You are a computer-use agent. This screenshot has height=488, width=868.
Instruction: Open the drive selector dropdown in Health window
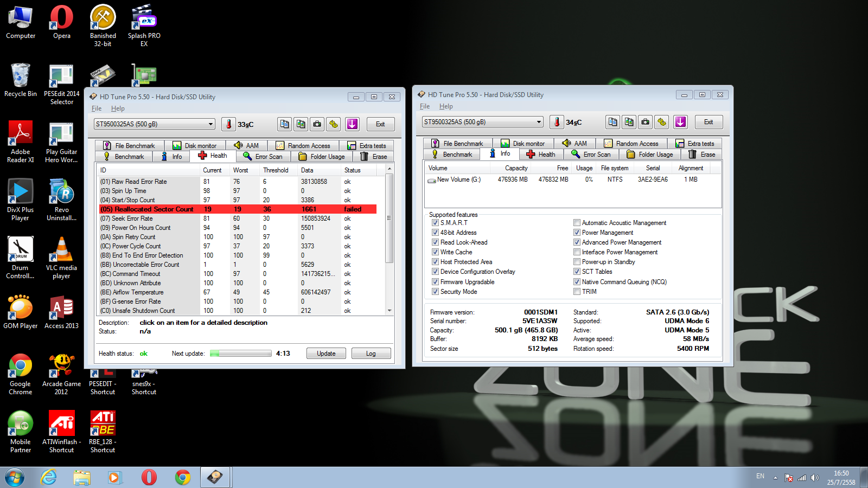click(x=155, y=124)
